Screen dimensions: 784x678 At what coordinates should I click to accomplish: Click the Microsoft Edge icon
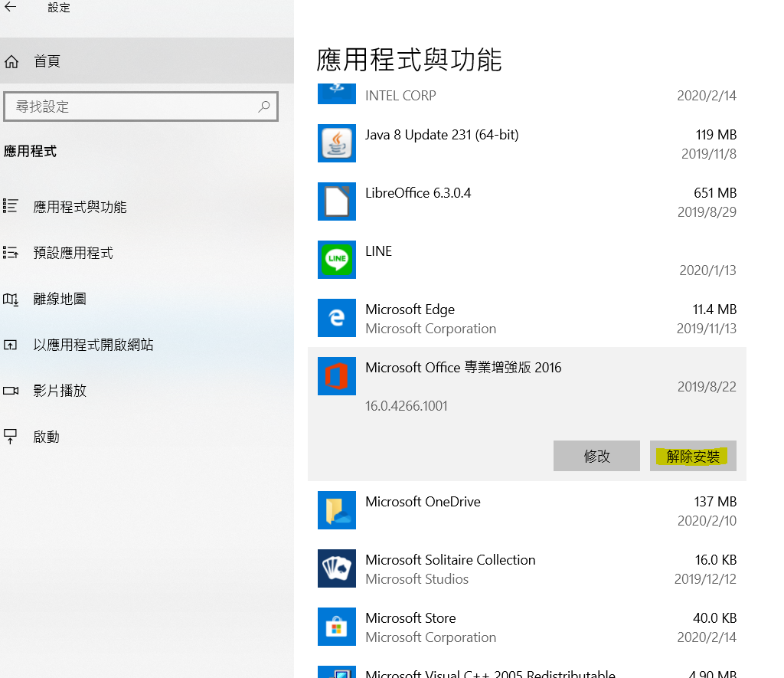(337, 318)
